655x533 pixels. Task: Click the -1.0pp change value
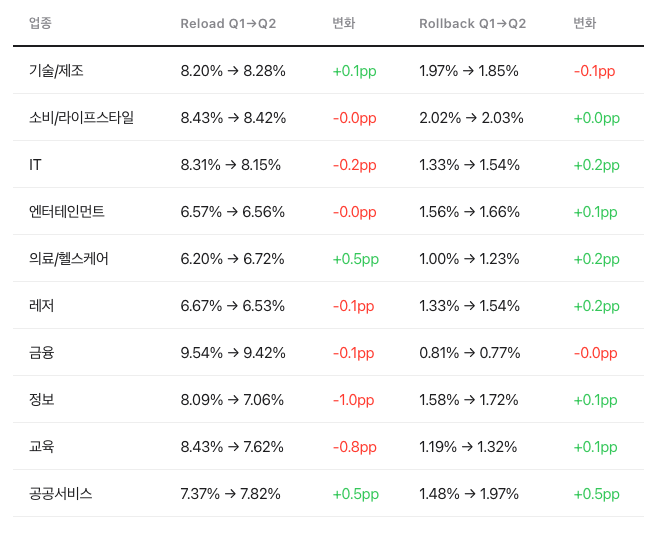tap(353, 400)
